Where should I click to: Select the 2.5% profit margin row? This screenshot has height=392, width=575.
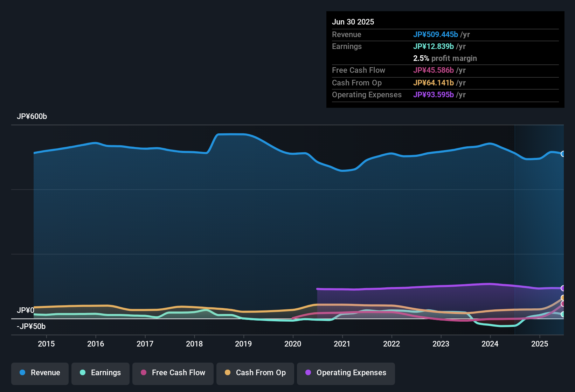point(445,58)
